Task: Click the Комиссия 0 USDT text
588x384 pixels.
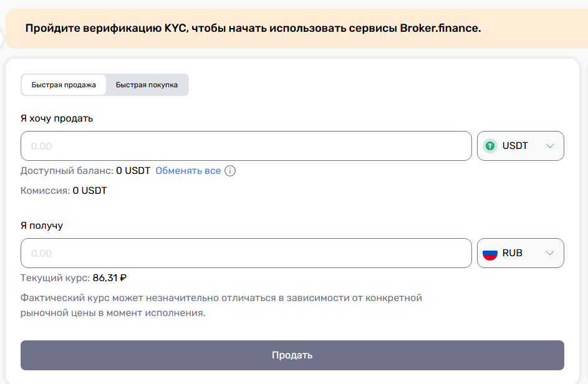Action: (x=64, y=191)
